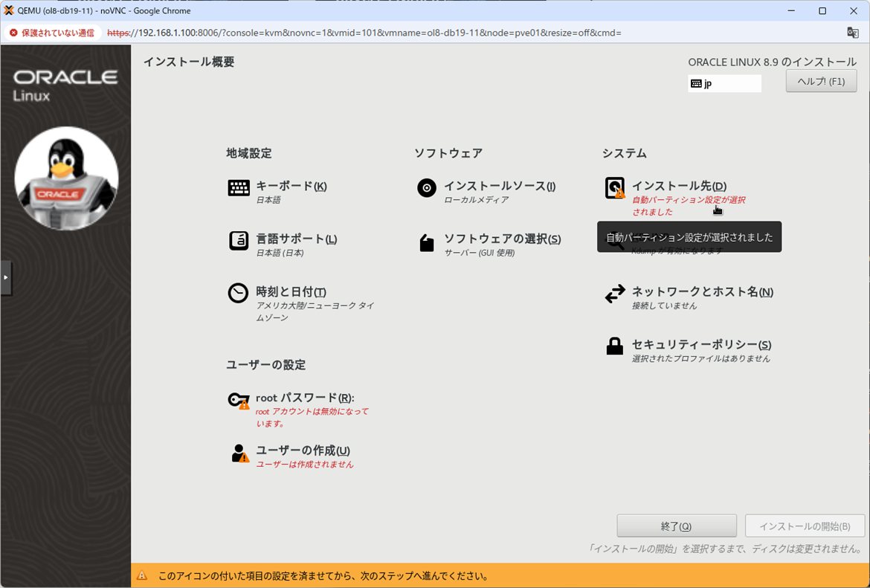Open the root password key icon
This screenshot has width=870, height=588.
pyautogui.click(x=239, y=400)
